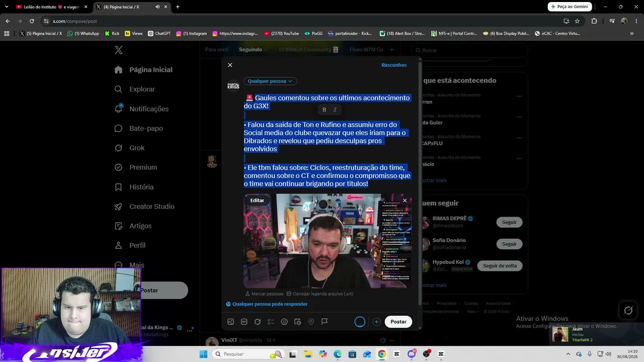This screenshot has width=644, height=362.
Task: Open the emoji picker
Action: [284, 322]
